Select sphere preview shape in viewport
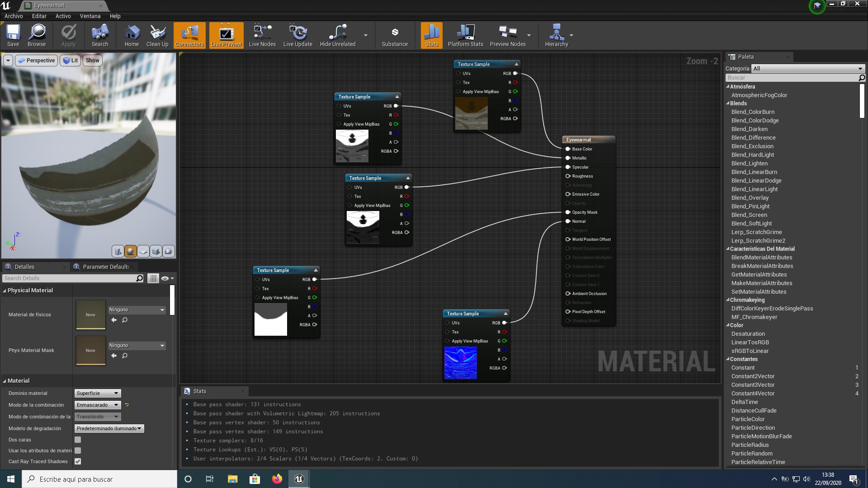The image size is (868, 488). click(x=131, y=251)
